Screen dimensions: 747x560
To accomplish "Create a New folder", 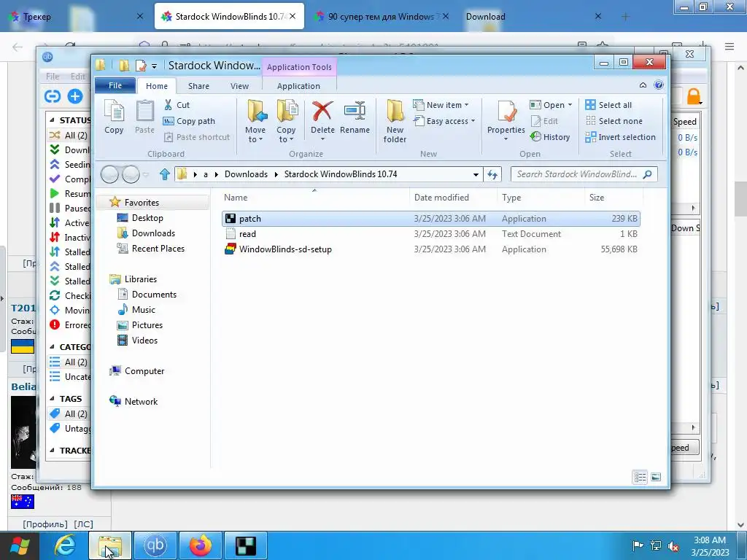I will (x=395, y=121).
